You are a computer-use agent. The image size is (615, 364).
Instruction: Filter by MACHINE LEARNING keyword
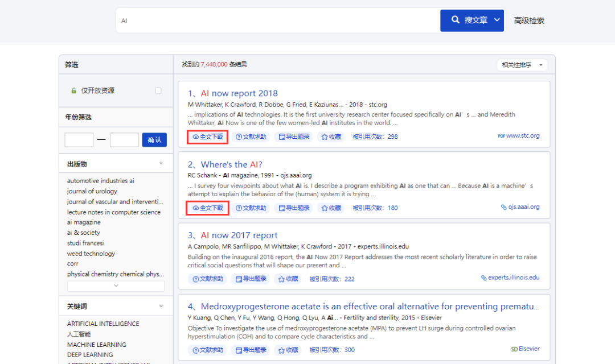point(97,345)
